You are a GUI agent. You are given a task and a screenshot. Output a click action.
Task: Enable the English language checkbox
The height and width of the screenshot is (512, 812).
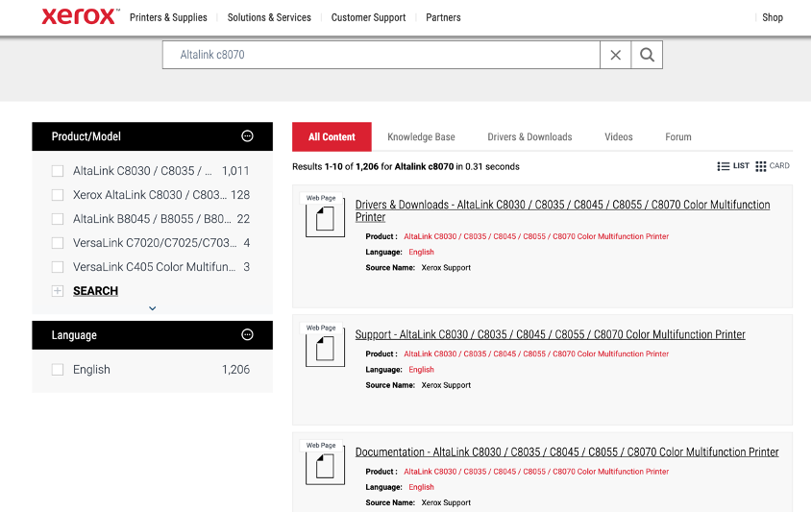[58, 370]
